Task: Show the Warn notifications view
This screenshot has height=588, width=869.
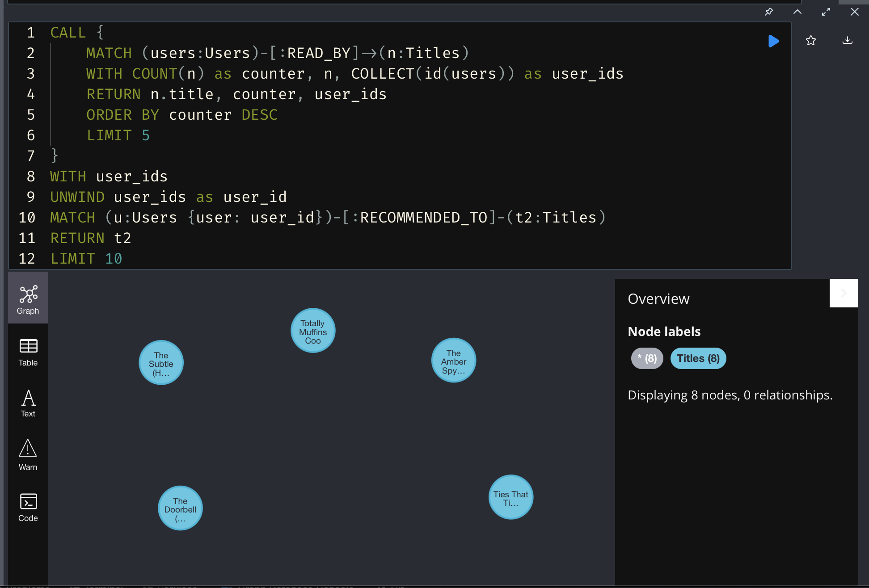Action: coord(28,455)
